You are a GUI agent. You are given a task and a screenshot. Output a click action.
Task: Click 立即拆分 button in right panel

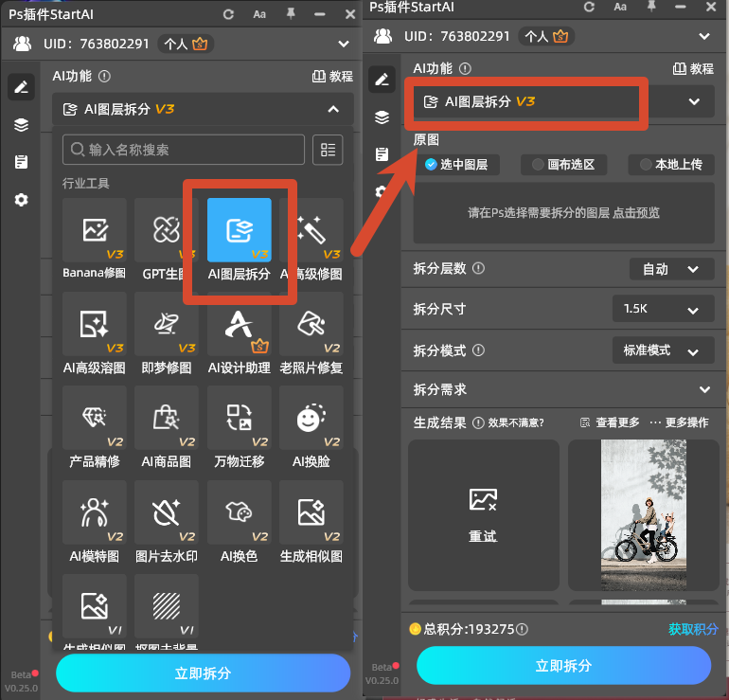coord(564,666)
